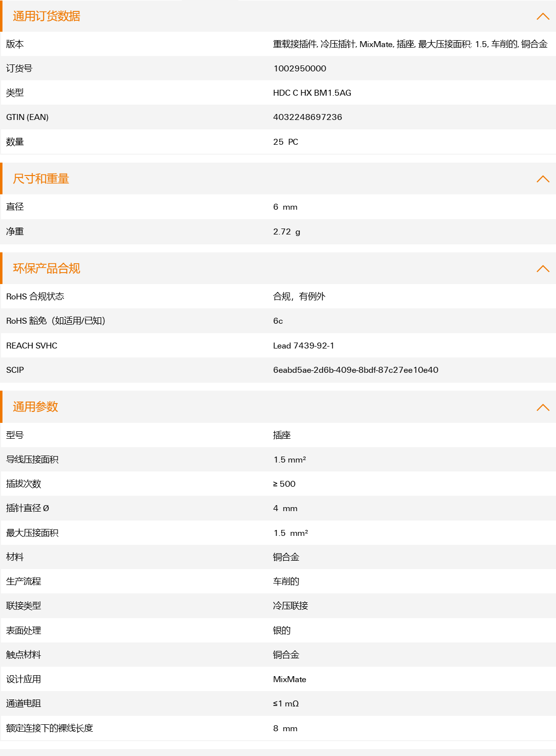Collapse the 环保产品合规 section chevron
556x756 pixels.
click(x=543, y=269)
